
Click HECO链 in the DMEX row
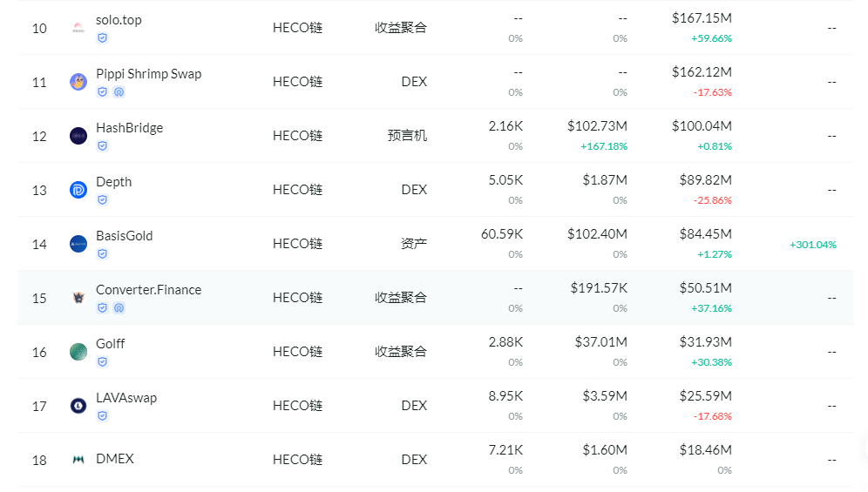pyautogui.click(x=297, y=460)
